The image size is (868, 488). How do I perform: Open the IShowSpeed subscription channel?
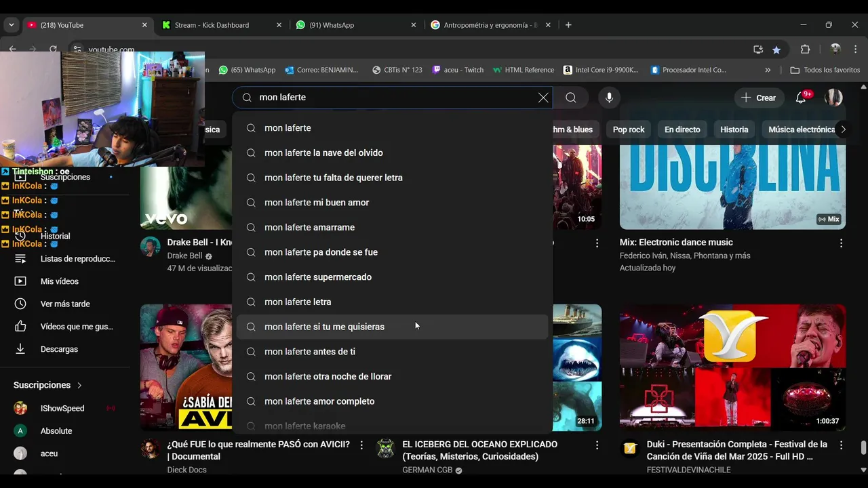(x=65, y=409)
